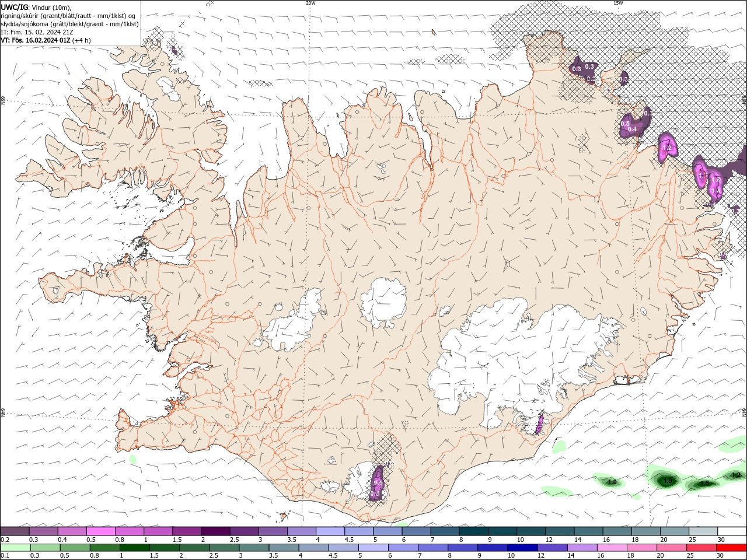The height and width of the screenshot is (560, 747).
Task: Select the deep blue 10 rain legend swatch
Action: 522,548
